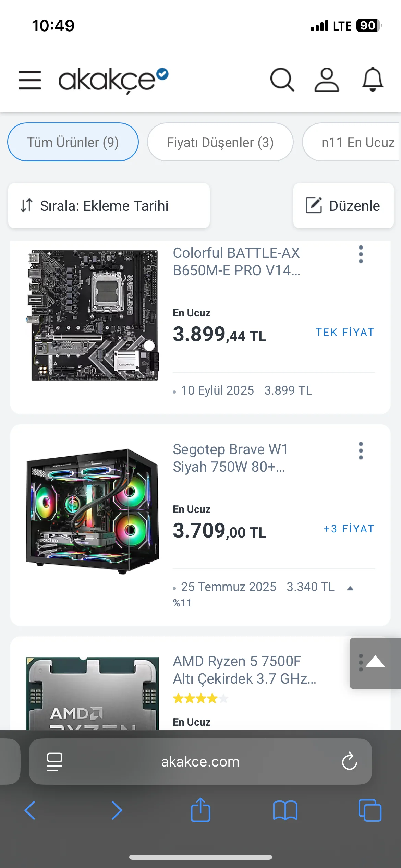Select the Tüm Ürünler (9) tab
This screenshot has width=401, height=868.
point(73,142)
